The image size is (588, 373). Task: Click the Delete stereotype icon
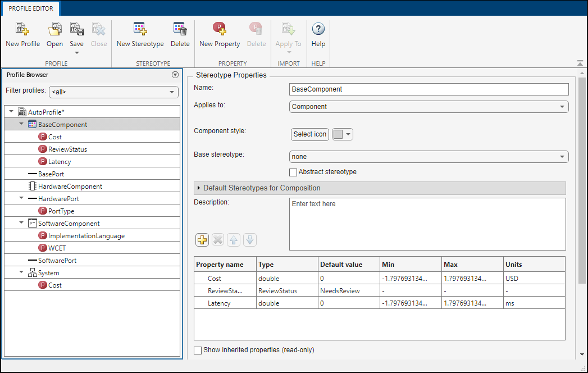(180, 30)
